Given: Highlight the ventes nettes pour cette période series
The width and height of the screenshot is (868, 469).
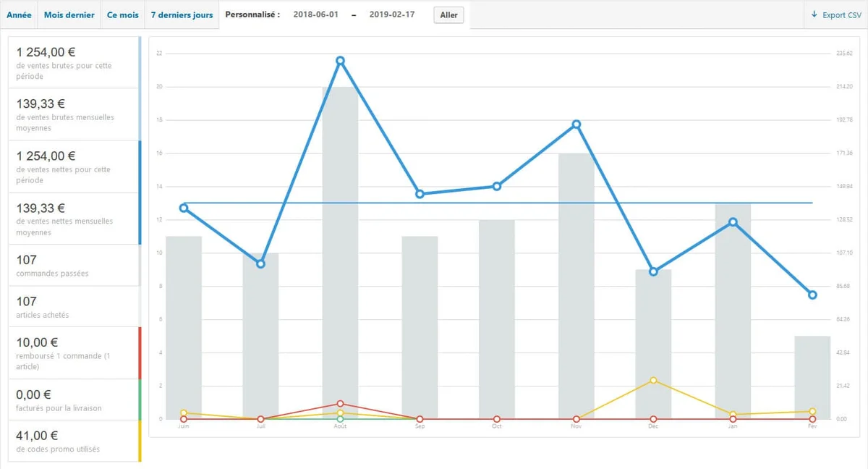Looking at the screenshot, I should [x=74, y=166].
